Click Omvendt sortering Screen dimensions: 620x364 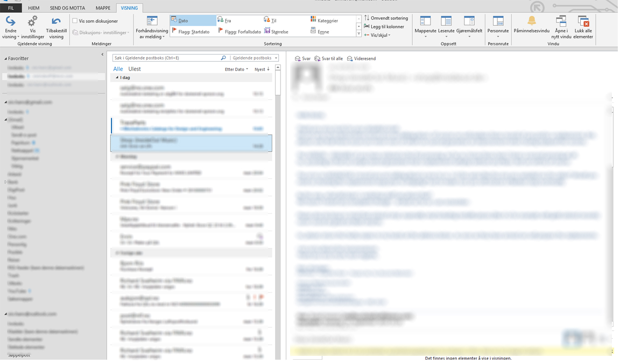point(386,18)
